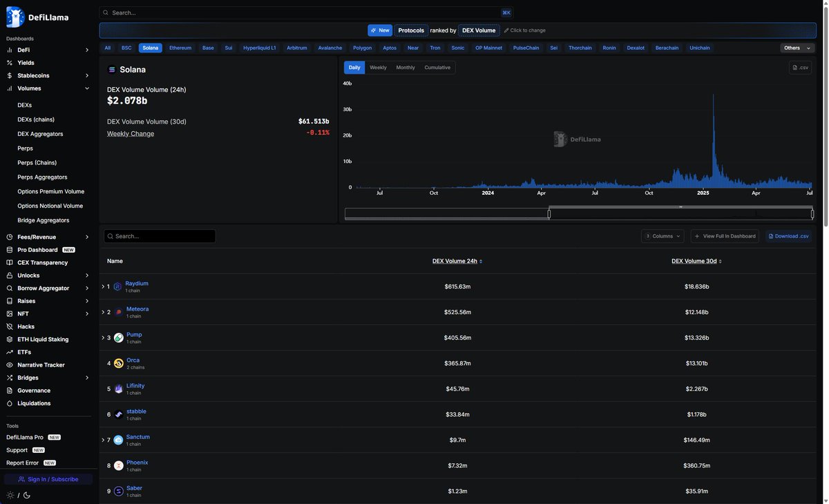The width and height of the screenshot is (829, 504).
Task: Click the table search field
Action: (160, 236)
